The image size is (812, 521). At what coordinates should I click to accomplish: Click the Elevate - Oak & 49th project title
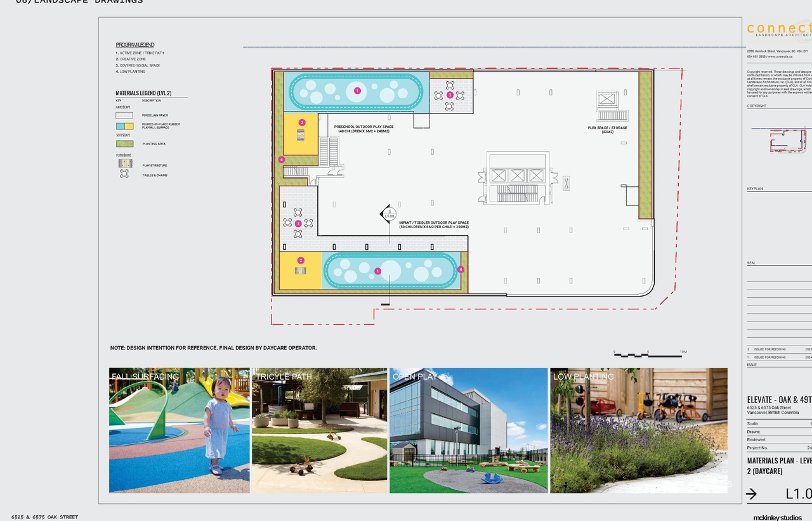(x=780, y=399)
